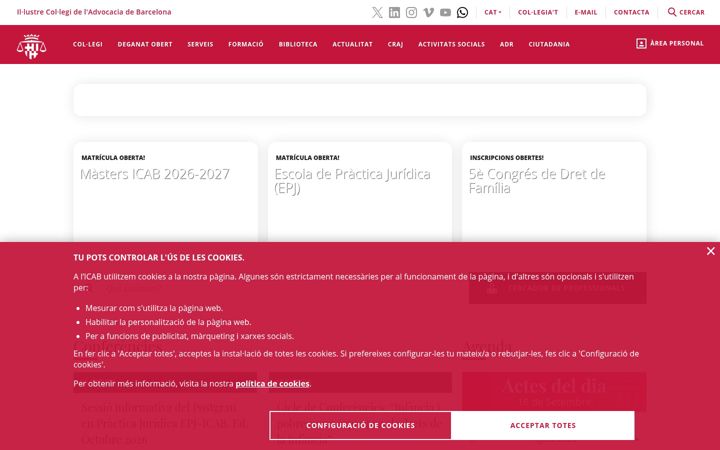Open the Instagram social icon

[411, 12]
